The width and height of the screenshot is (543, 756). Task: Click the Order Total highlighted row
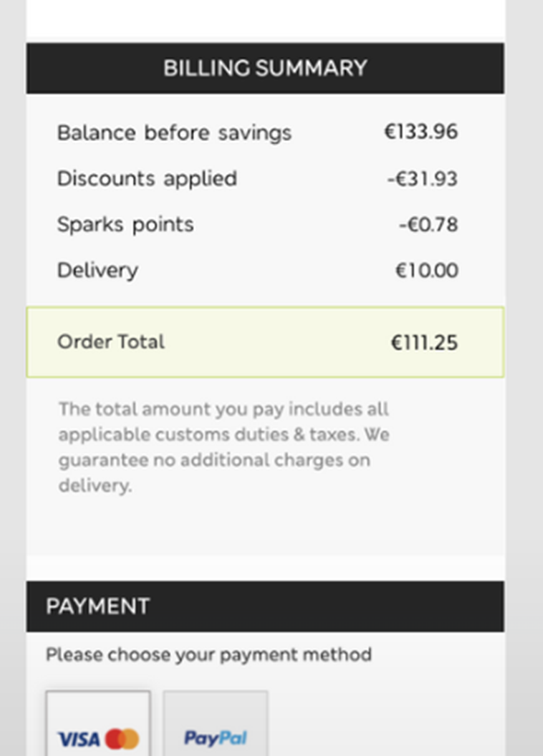[265, 342]
